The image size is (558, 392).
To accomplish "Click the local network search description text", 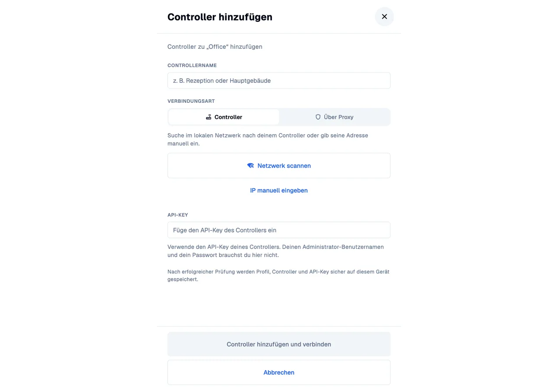I will point(268,139).
